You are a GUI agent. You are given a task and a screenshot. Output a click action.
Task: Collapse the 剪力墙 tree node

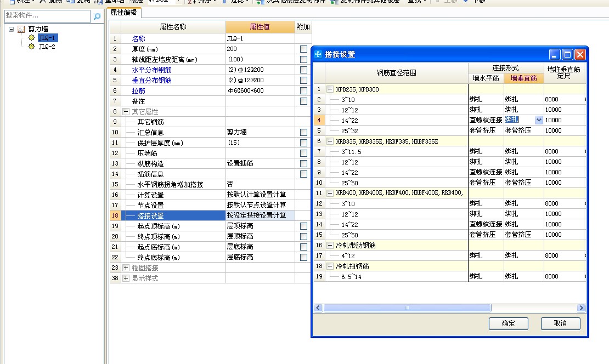tap(12, 29)
